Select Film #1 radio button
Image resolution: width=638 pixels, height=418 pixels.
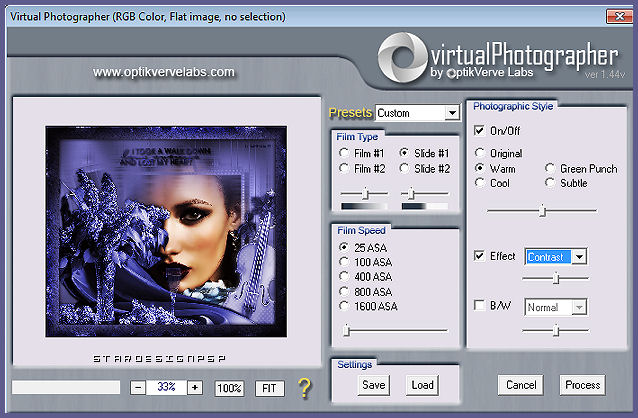coord(344,153)
